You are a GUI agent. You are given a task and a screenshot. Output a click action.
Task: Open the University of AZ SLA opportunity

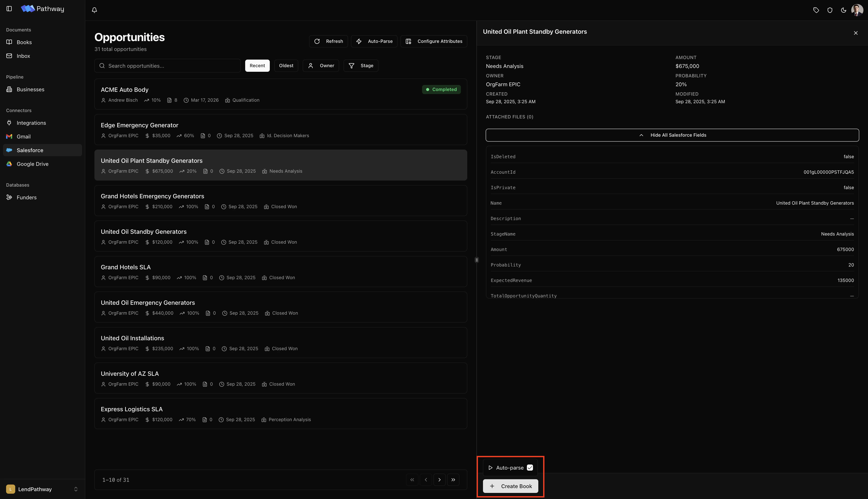280,378
